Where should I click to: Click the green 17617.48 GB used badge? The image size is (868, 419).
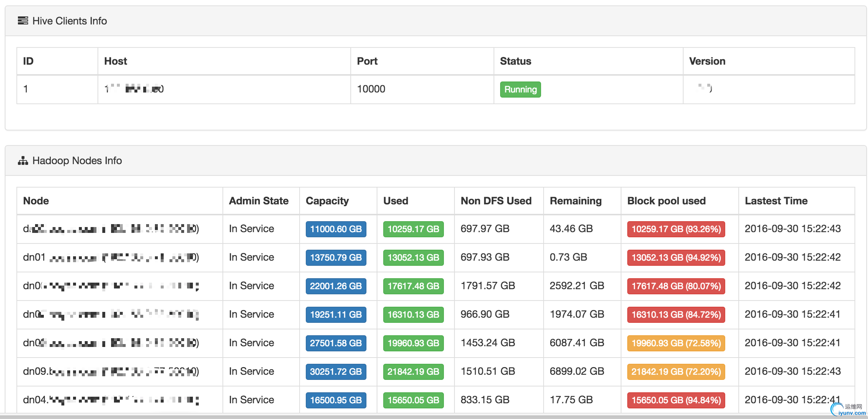click(x=413, y=286)
